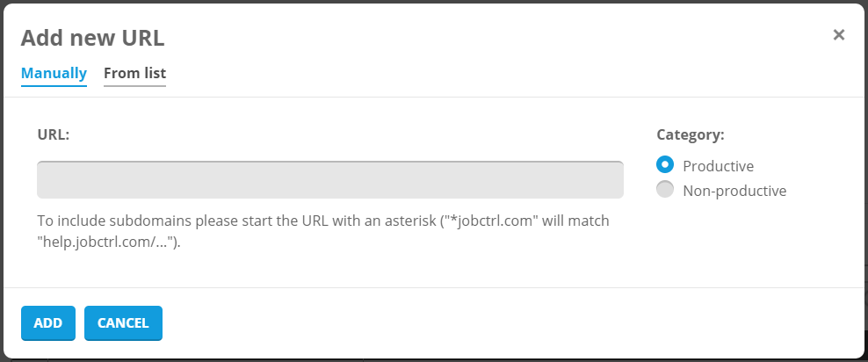Click the gray underline beneath From list
This screenshot has height=362, width=868.
click(134, 86)
